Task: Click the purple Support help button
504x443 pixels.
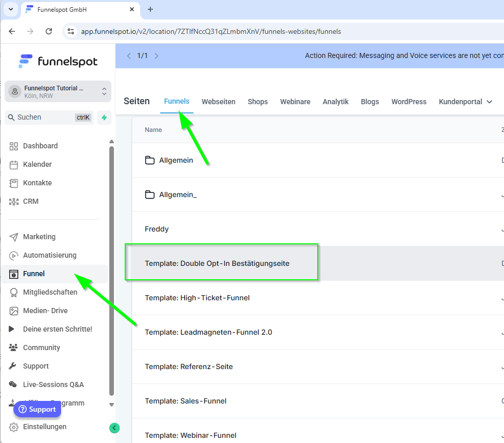Action: coord(37,409)
